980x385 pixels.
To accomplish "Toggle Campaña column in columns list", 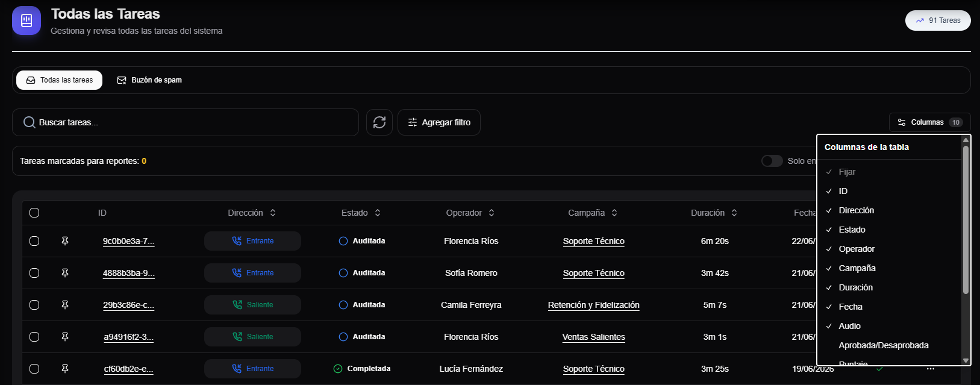I will coord(889,268).
